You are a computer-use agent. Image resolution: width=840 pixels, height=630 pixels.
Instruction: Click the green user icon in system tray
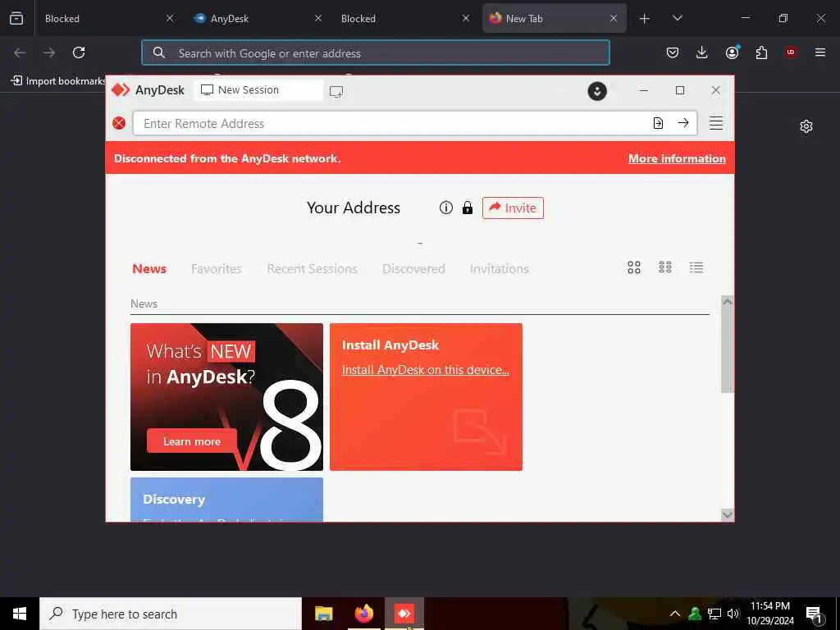pyautogui.click(x=695, y=614)
